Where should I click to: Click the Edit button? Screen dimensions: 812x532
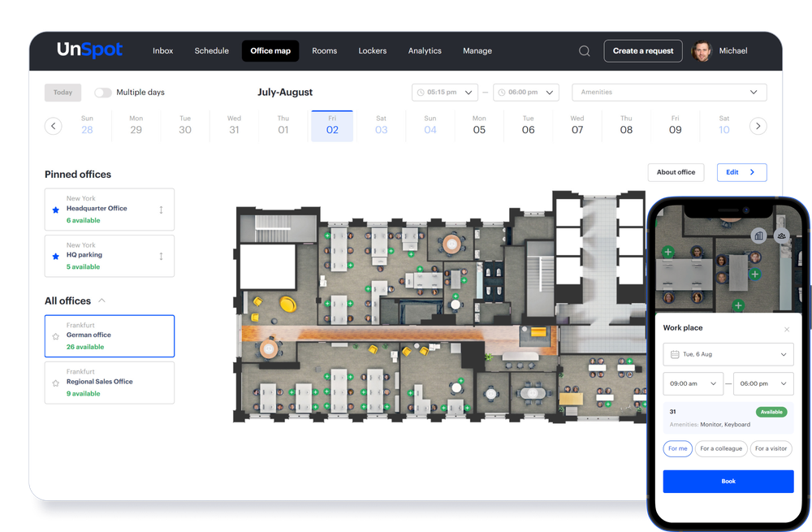pos(741,172)
